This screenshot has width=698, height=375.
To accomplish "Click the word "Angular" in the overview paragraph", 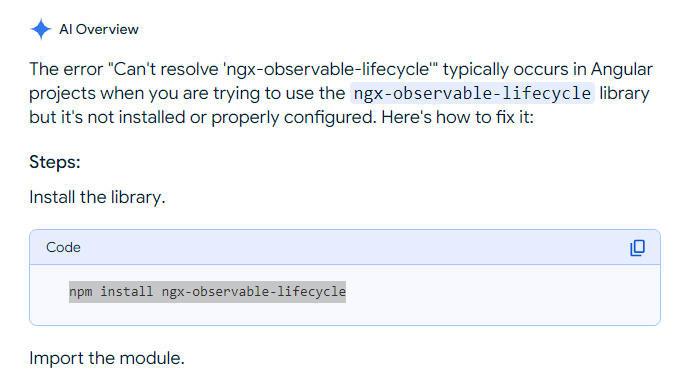I will click(621, 69).
